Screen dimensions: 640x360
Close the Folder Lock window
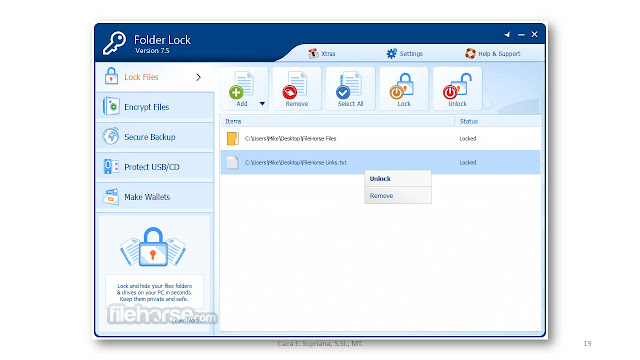coord(534,34)
